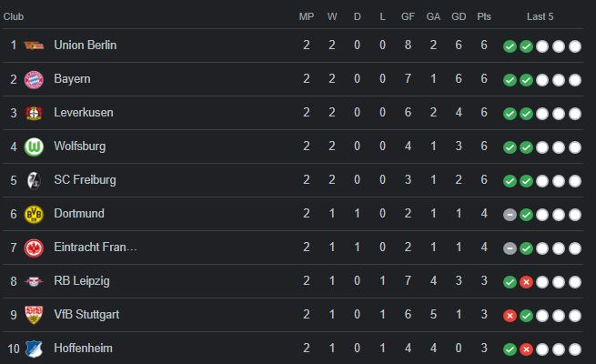
Task: Click the Eintracht Frankfurt eagle crest
Action: pyautogui.click(x=34, y=248)
